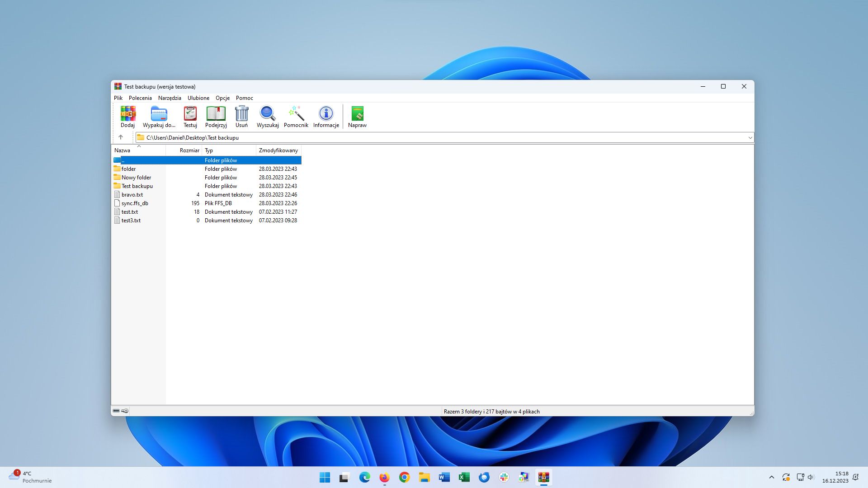The height and width of the screenshot is (488, 868).
Task: Open the Polecenia menu
Action: (140, 98)
